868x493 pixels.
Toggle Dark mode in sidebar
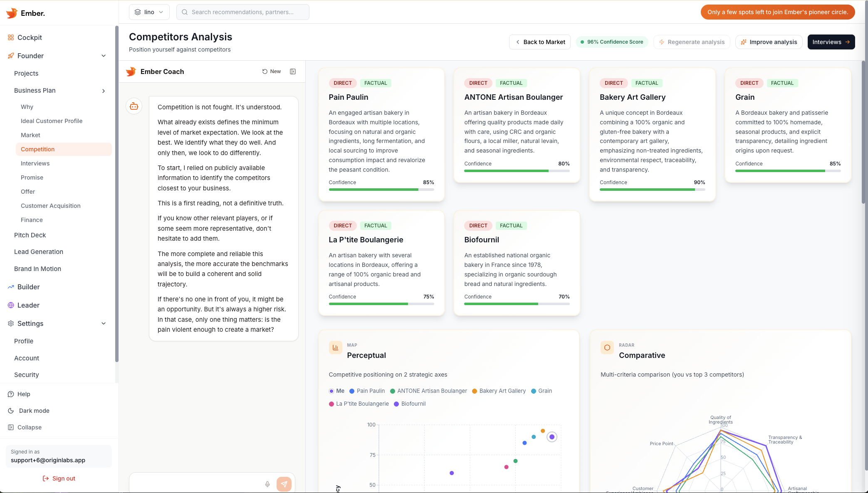pyautogui.click(x=34, y=411)
